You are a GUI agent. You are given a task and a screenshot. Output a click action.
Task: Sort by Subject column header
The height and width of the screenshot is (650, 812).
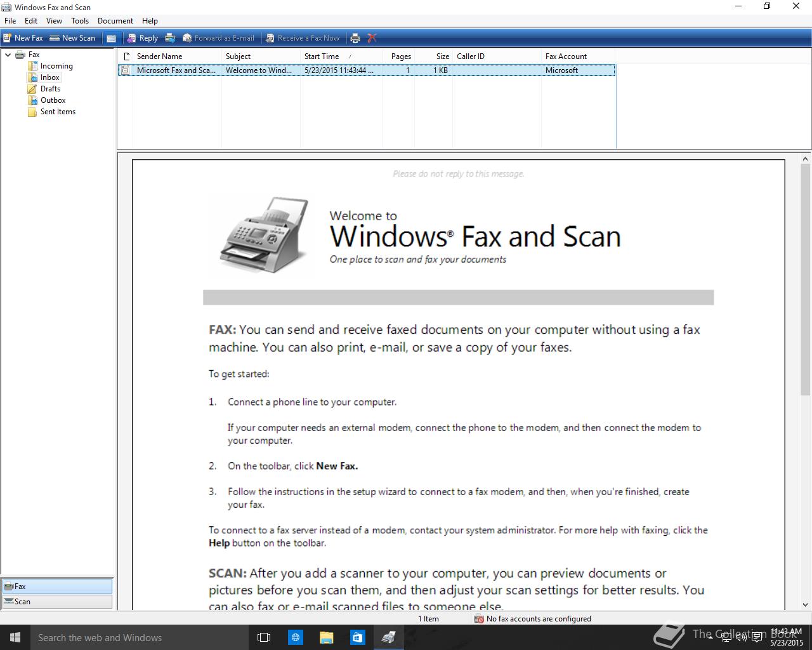click(261, 56)
